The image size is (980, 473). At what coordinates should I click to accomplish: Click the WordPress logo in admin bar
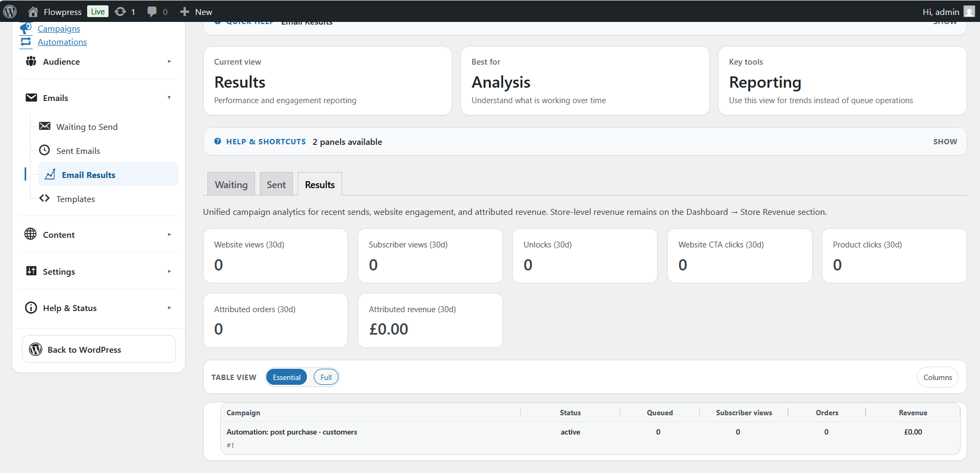10,11
